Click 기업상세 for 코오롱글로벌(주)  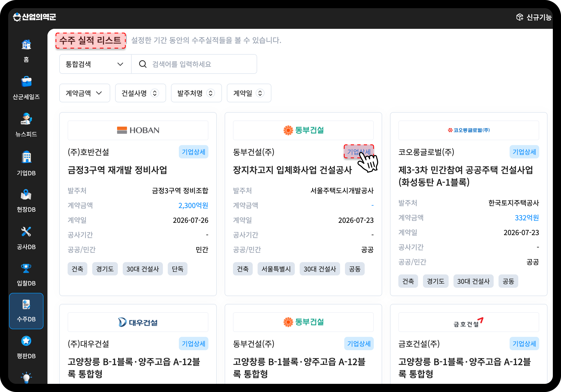pyautogui.click(x=524, y=152)
